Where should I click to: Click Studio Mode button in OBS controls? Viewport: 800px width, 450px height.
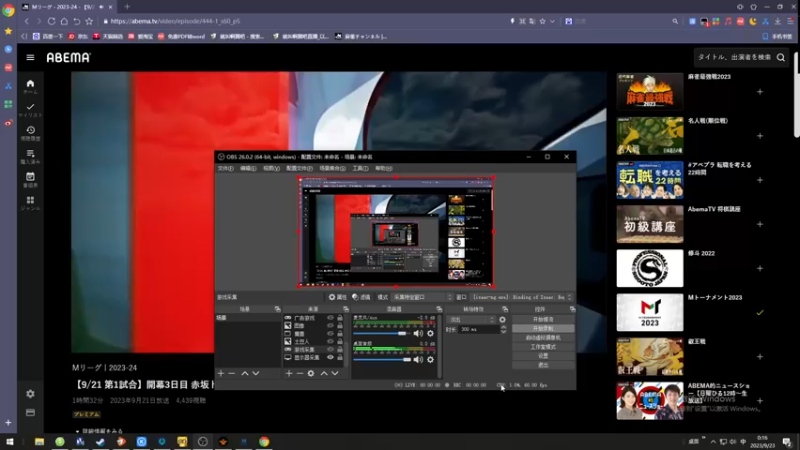543,347
